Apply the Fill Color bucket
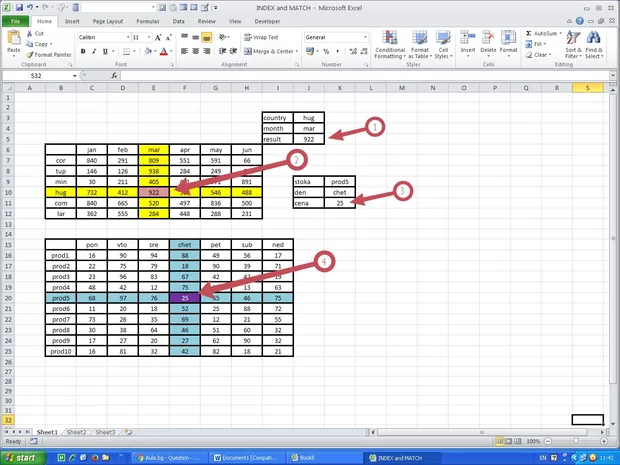Screen dimensions: 620x465 [x=148, y=51]
